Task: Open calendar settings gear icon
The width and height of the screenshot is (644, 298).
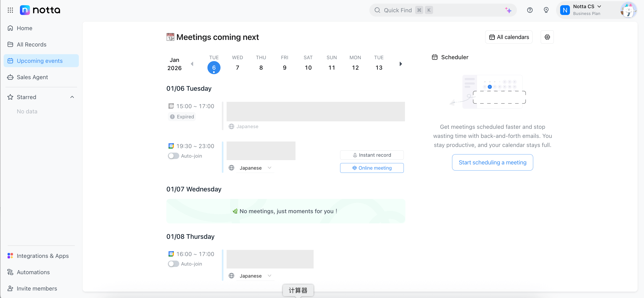Action: [x=547, y=37]
